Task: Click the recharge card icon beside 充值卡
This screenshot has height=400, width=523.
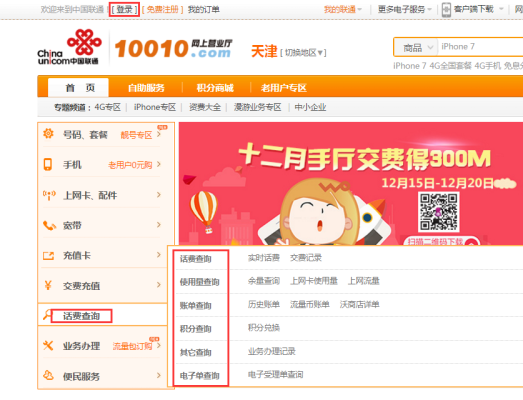Action: 48,256
